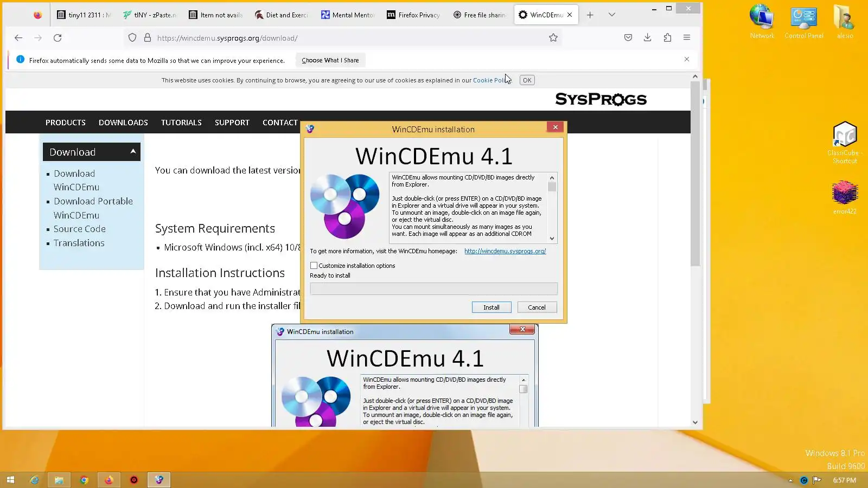Open the Network desktop icon
The image size is (868, 488).
tap(762, 22)
